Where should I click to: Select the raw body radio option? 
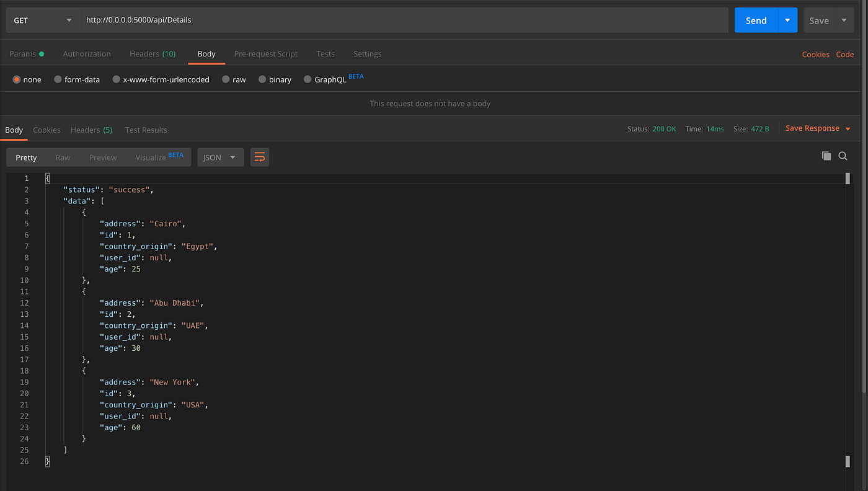(x=226, y=79)
